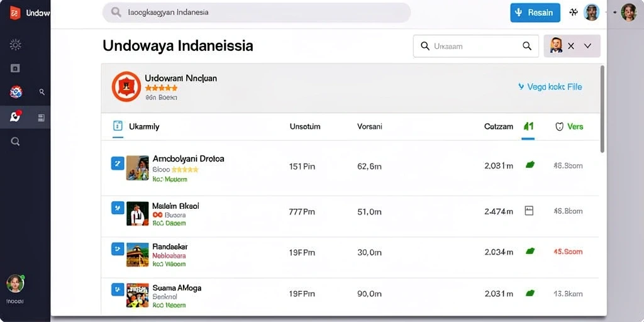Click the '51,0m' value

370,212
